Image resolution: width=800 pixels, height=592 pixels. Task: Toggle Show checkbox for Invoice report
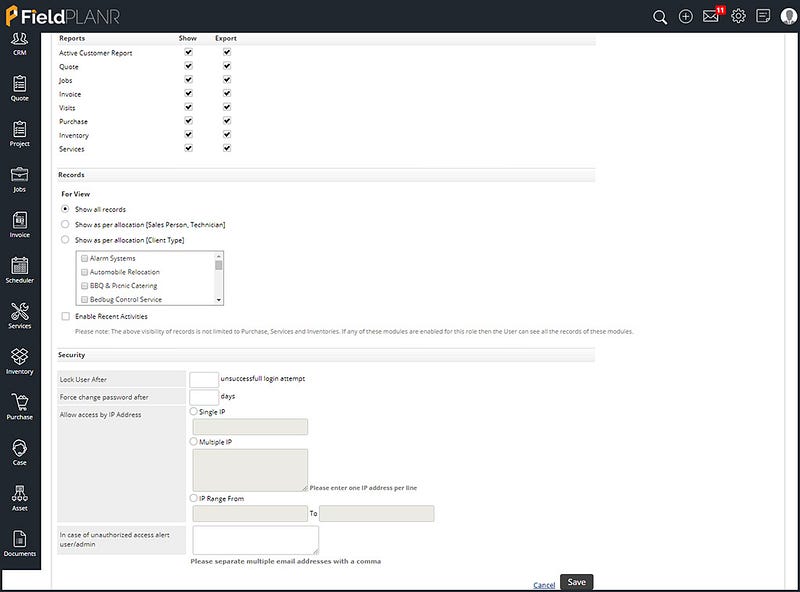pos(188,93)
